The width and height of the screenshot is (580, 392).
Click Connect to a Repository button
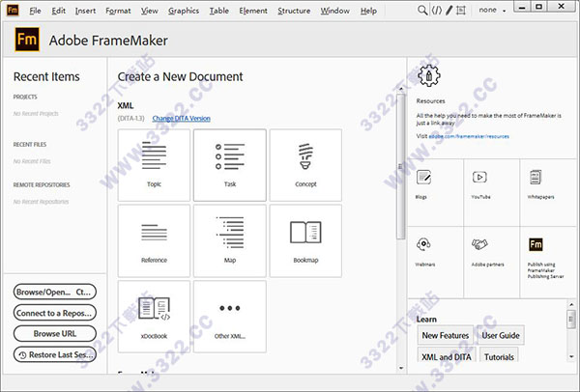55,313
